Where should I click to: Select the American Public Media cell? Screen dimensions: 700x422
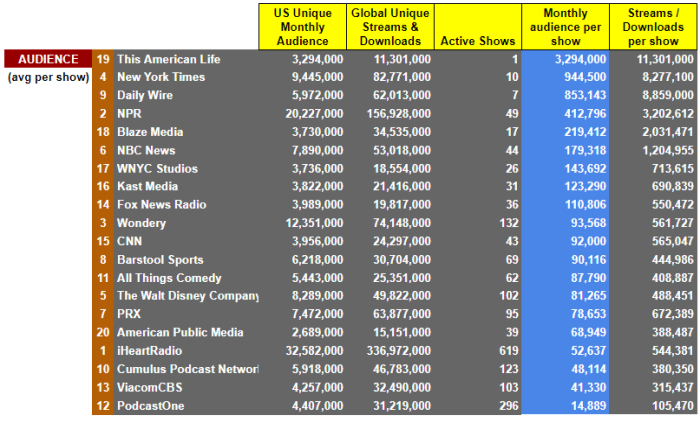pyautogui.click(x=180, y=332)
